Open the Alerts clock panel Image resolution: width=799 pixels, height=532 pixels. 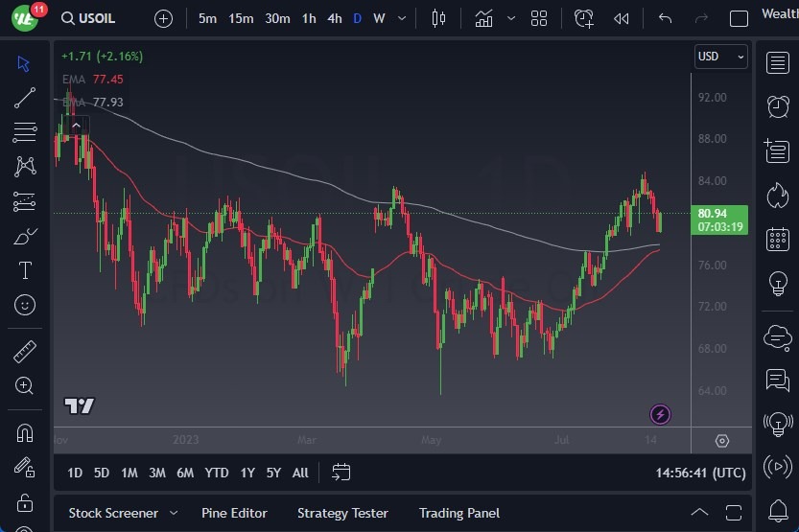778,106
